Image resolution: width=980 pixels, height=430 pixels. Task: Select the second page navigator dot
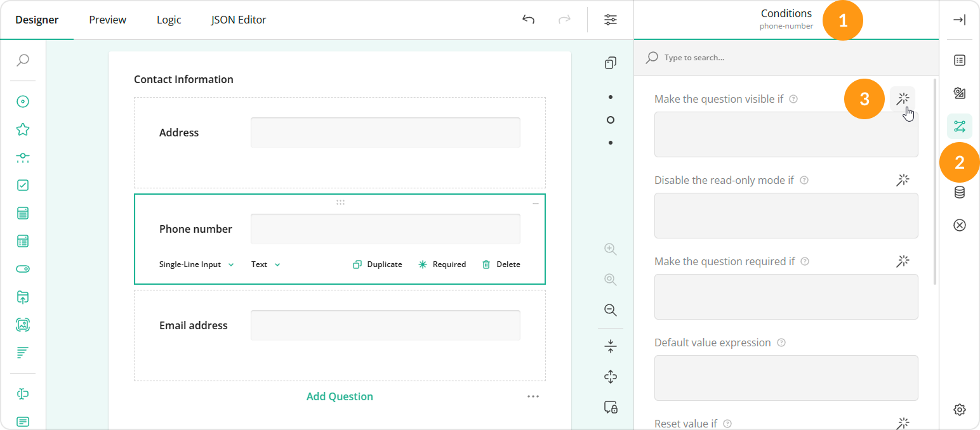(610, 119)
